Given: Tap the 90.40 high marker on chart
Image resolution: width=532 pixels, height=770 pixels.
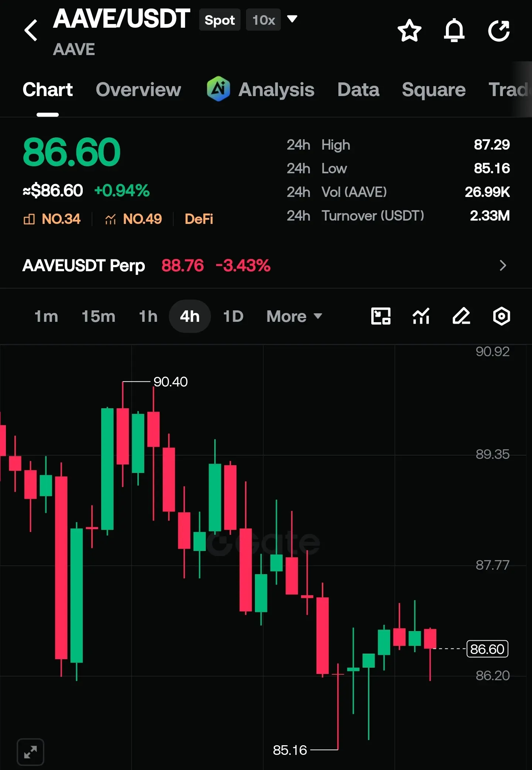Looking at the screenshot, I should pyautogui.click(x=171, y=382).
